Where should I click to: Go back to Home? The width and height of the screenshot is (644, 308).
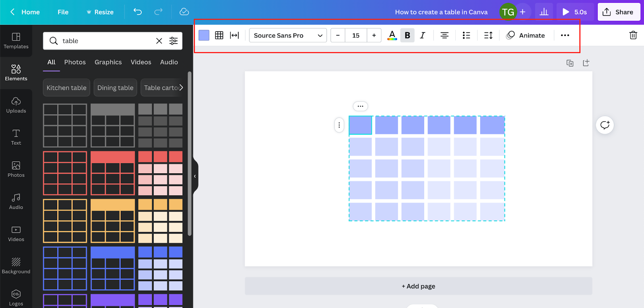[x=25, y=12]
